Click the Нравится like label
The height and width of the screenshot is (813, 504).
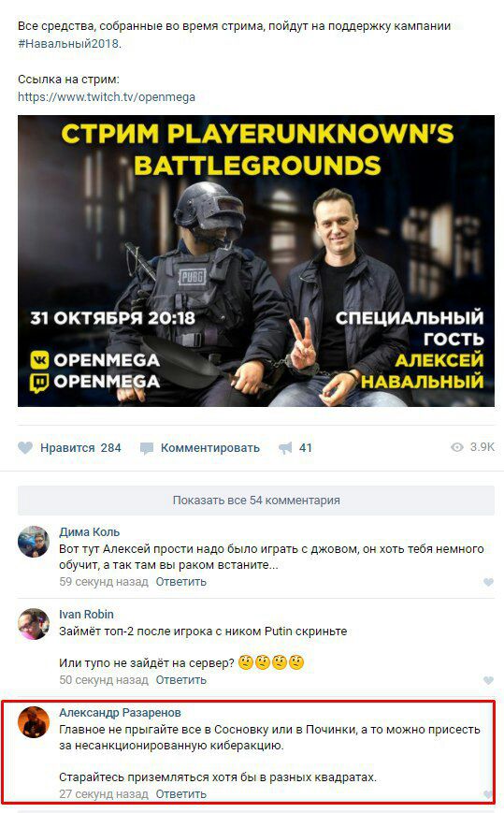pyautogui.click(x=67, y=448)
